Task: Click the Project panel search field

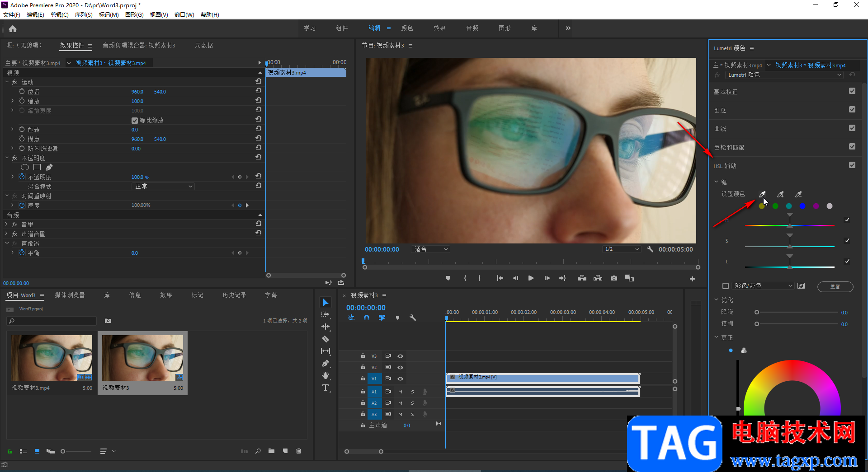Action: point(52,321)
